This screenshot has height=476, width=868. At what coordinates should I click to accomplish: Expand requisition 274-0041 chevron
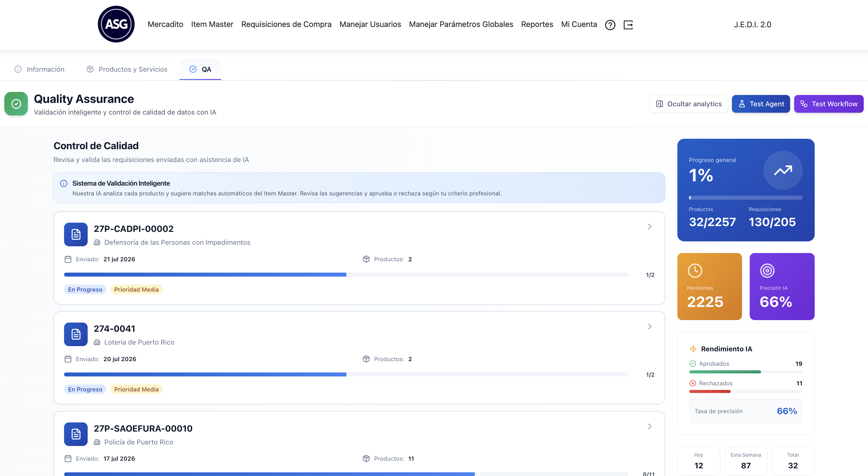click(x=650, y=327)
